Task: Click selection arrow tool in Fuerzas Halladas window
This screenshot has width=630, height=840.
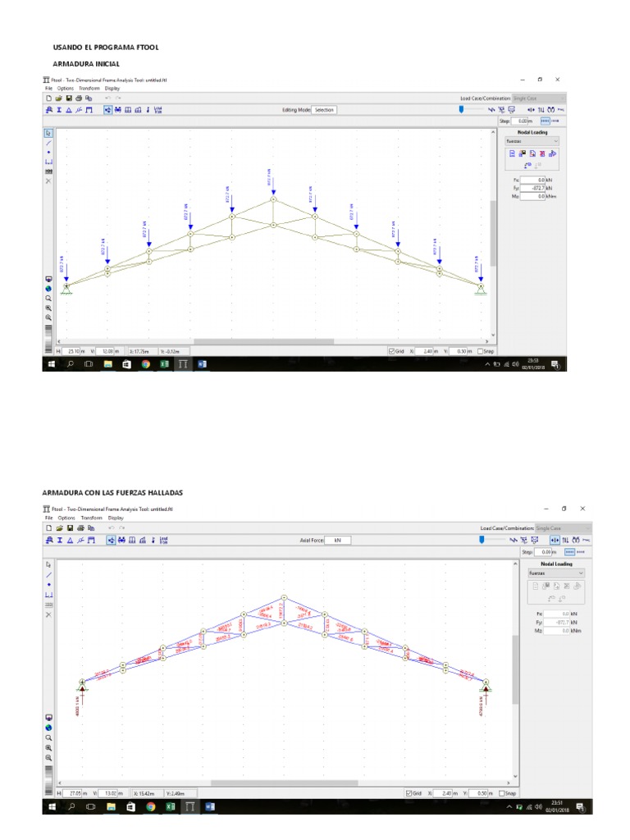Action: coord(48,564)
